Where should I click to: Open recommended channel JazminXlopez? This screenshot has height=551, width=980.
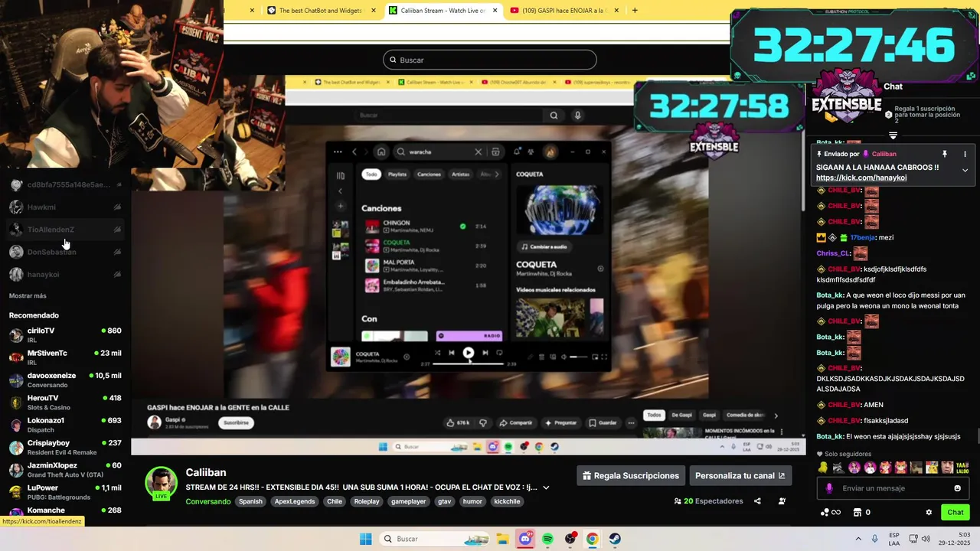click(x=65, y=469)
